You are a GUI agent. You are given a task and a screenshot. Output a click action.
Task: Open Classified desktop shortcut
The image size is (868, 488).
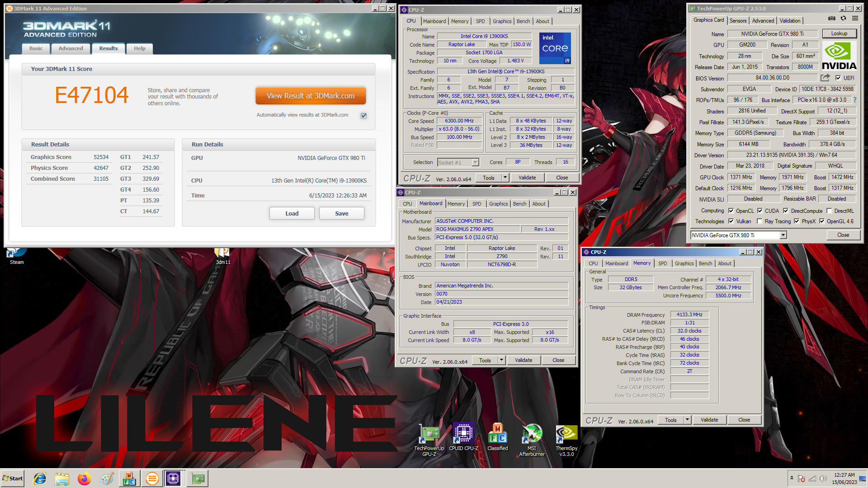point(497,437)
